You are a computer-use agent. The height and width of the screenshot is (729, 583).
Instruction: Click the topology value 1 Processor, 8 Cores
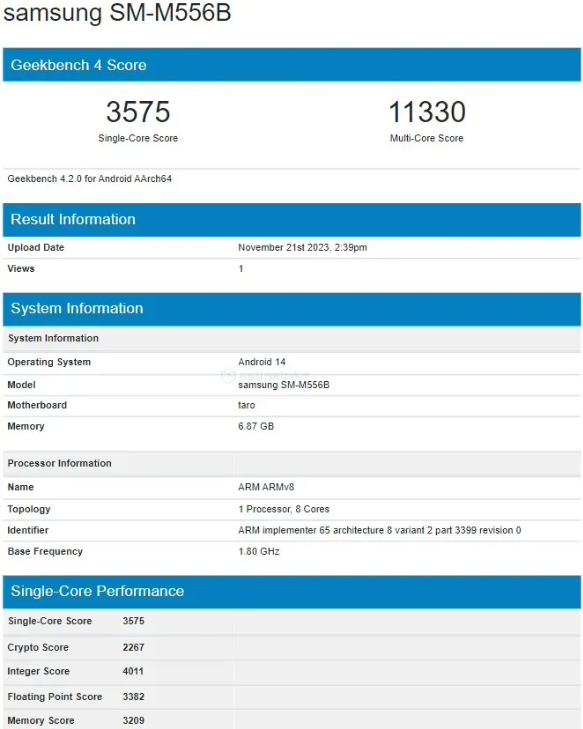tap(284, 509)
